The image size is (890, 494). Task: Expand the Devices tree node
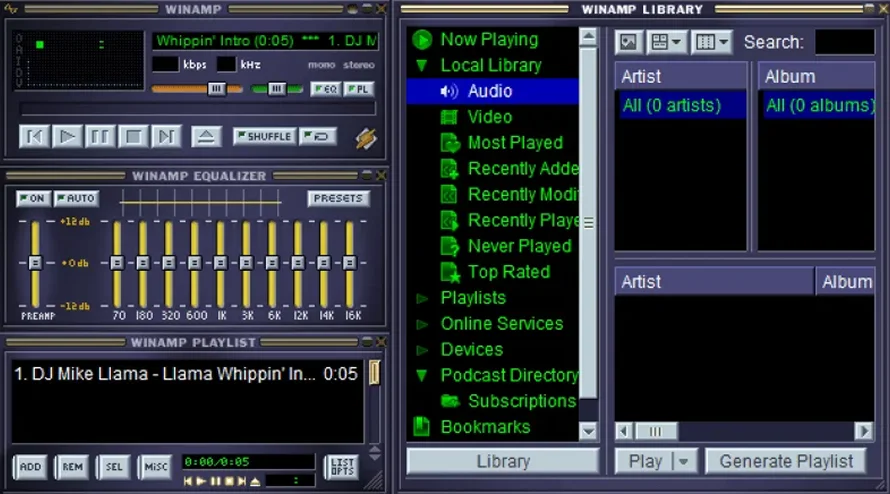coord(422,350)
